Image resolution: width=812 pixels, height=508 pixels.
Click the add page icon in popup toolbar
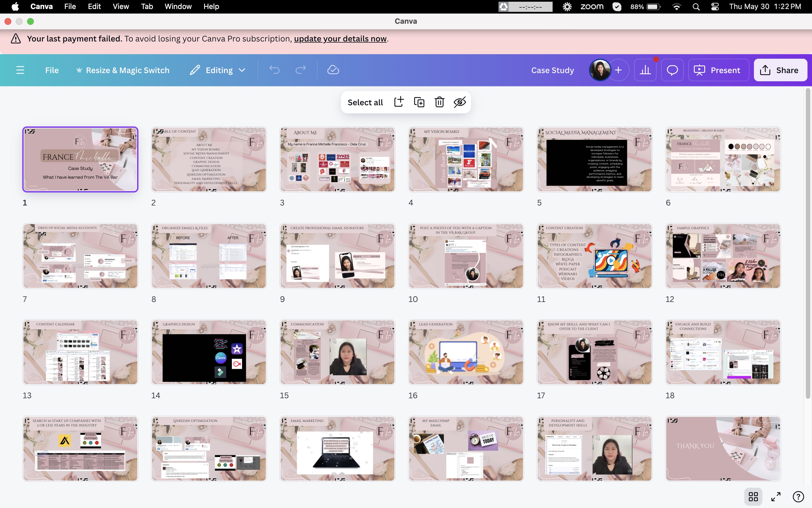click(x=399, y=102)
